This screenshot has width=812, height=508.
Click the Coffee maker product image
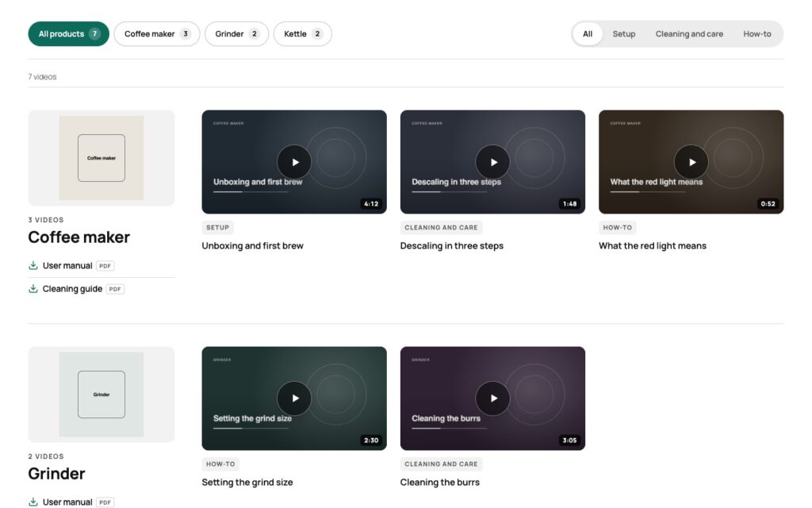click(101, 158)
